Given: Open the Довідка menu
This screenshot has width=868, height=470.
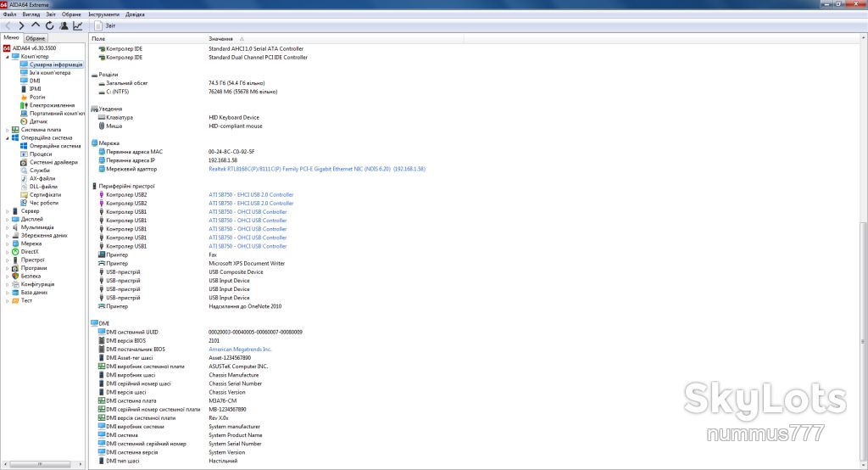Looking at the screenshot, I should pyautogui.click(x=135, y=14).
